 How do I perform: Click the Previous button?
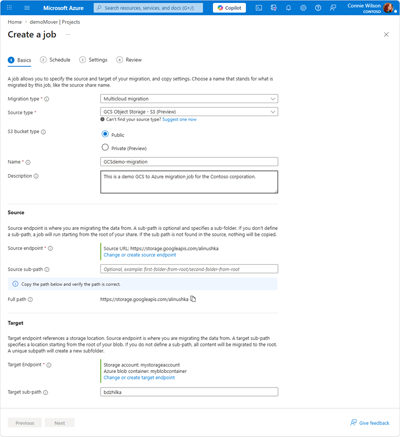tap(25, 423)
